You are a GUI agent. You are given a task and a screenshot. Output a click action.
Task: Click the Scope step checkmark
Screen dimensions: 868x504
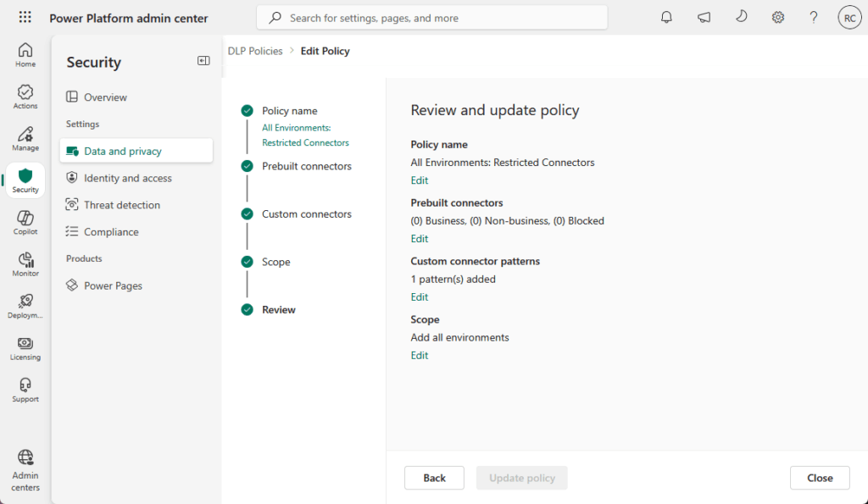click(247, 262)
